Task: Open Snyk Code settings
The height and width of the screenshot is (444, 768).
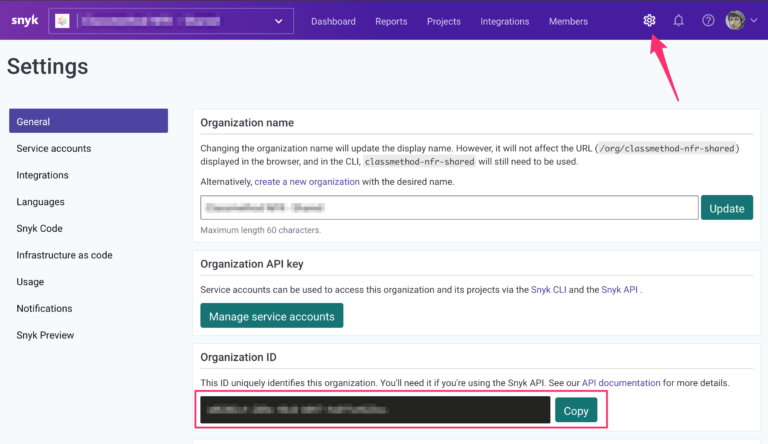Action: (39, 228)
